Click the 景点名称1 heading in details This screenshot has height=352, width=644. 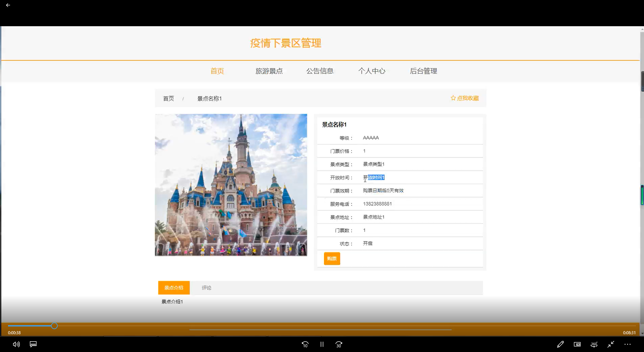(334, 125)
